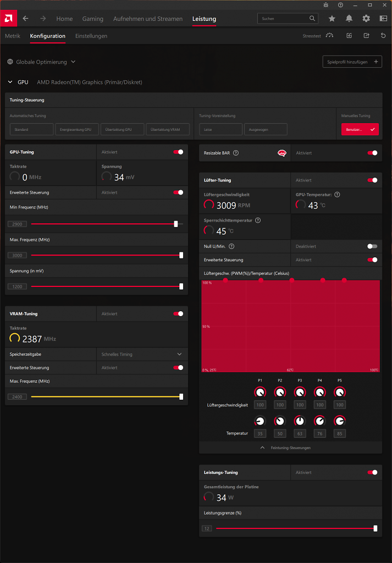Click Spannung (in mV) slider handle
Screen dimensions: 392x563
pos(181,286)
